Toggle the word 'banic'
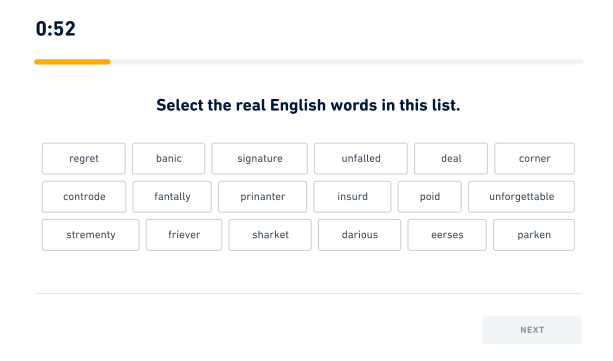 pyautogui.click(x=168, y=158)
